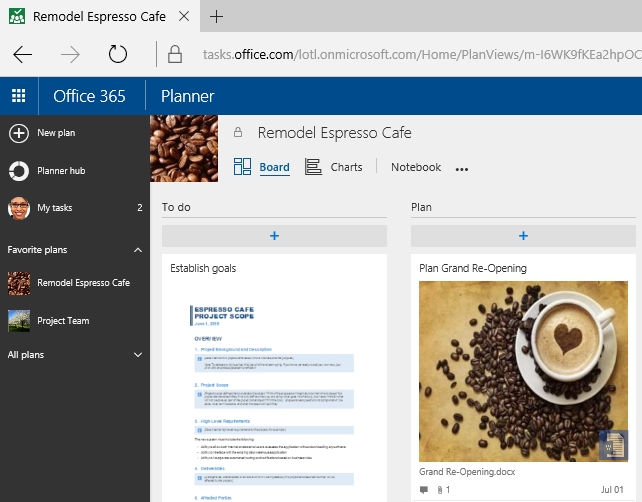Select the Remodel Espresso Cafe browser tab
The height and width of the screenshot is (502, 642).
point(99,16)
